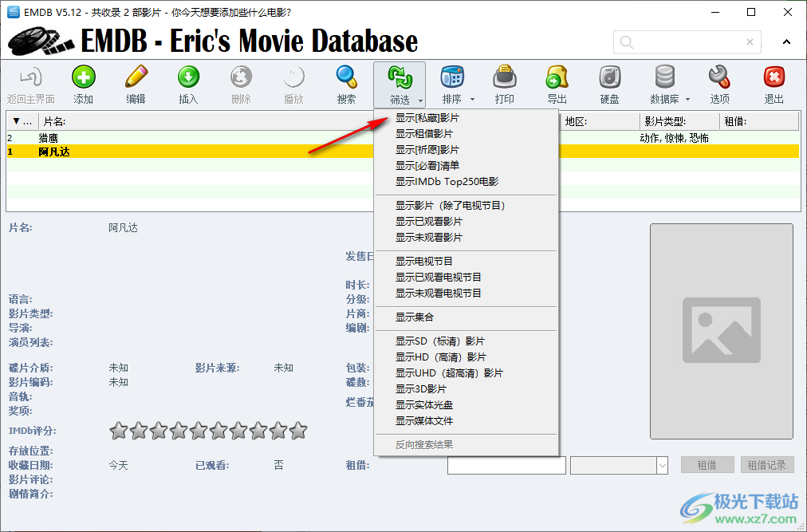Screen dimensions: 807x532
Task: Click the 租借记录 button
Action: (x=767, y=464)
